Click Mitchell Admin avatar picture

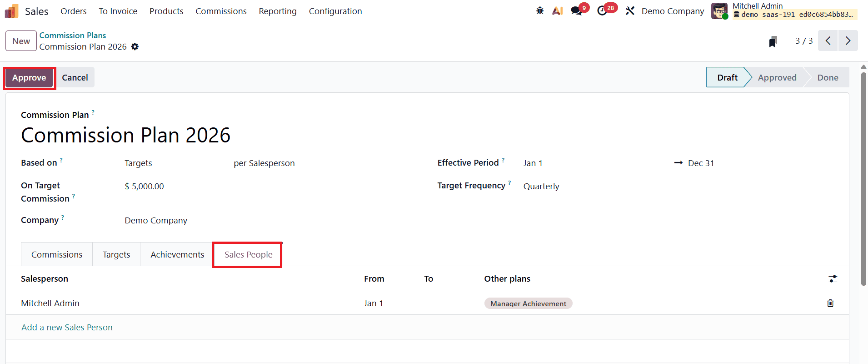(x=719, y=11)
